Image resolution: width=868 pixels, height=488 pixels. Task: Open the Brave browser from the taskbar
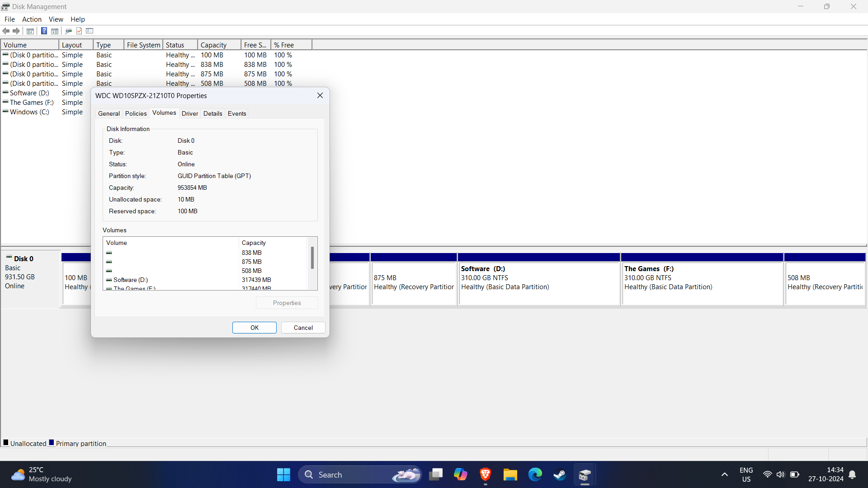(485, 474)
